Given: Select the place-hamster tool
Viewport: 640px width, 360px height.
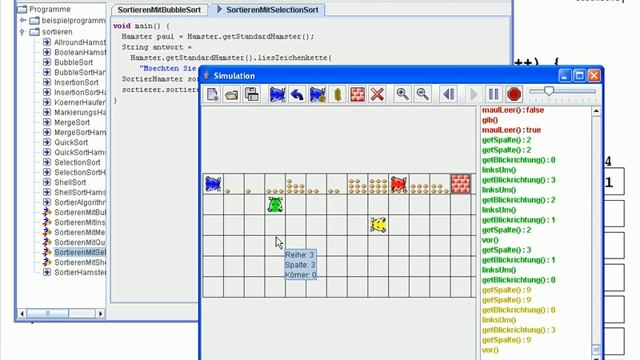Looking at the screenshot, I should 277,94.
